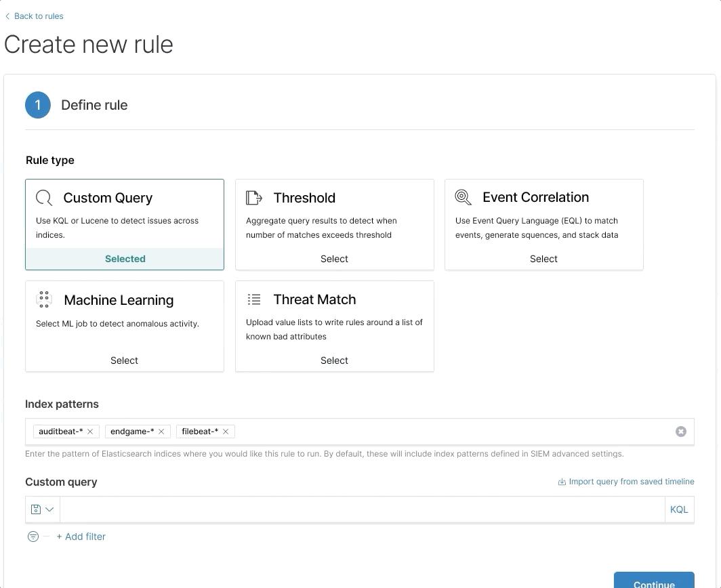Viewport: 721px width, 588px height.
Task: Click the Event Correlation spiral icon
Action: [x=463, y=196]
